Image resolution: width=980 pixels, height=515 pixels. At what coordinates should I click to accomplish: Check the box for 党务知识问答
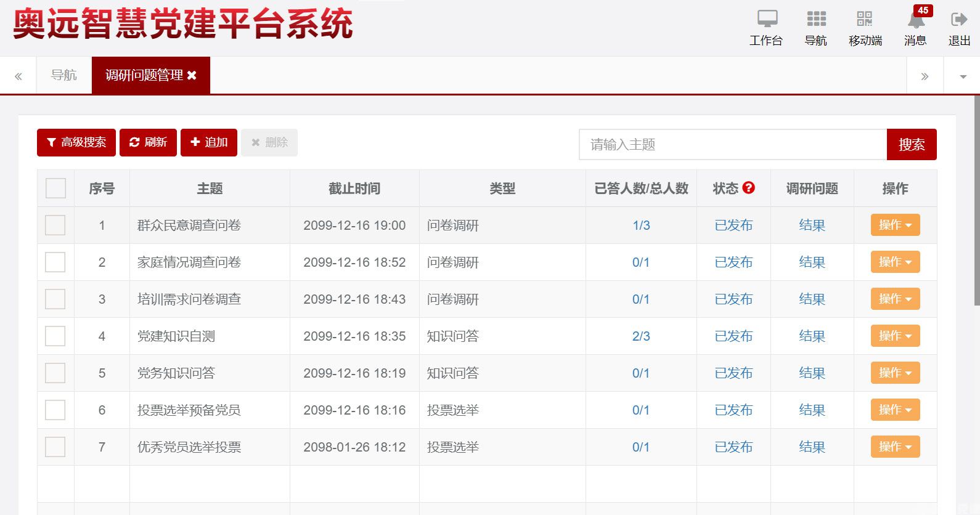(x=55, y=373)
